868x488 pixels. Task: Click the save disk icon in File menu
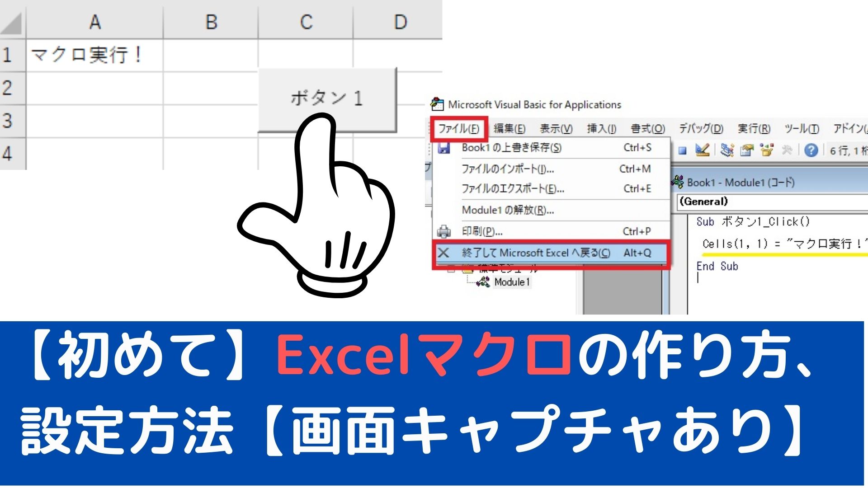coord(444,148)
